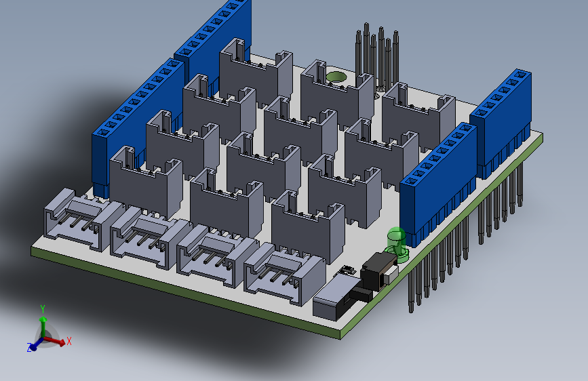Screen dimensions: 588x381
Task: Click the blue Z axis of the triad
Action: click(36, 344)
